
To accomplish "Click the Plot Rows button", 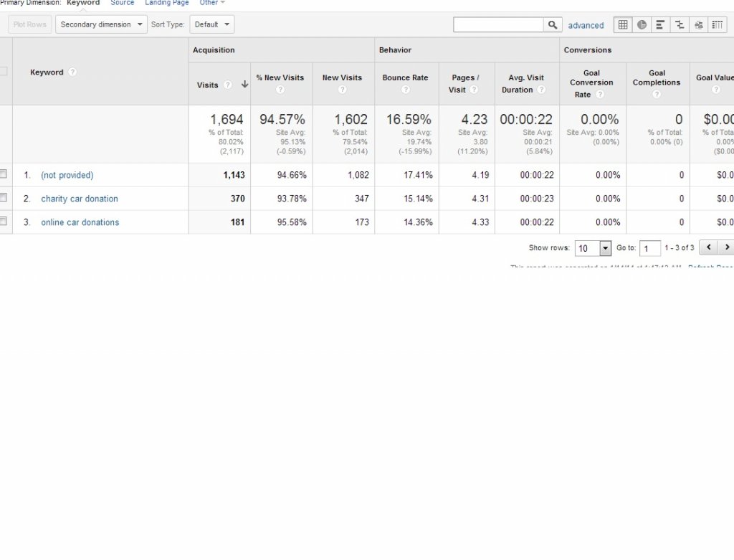I will (x=29, y=24).
